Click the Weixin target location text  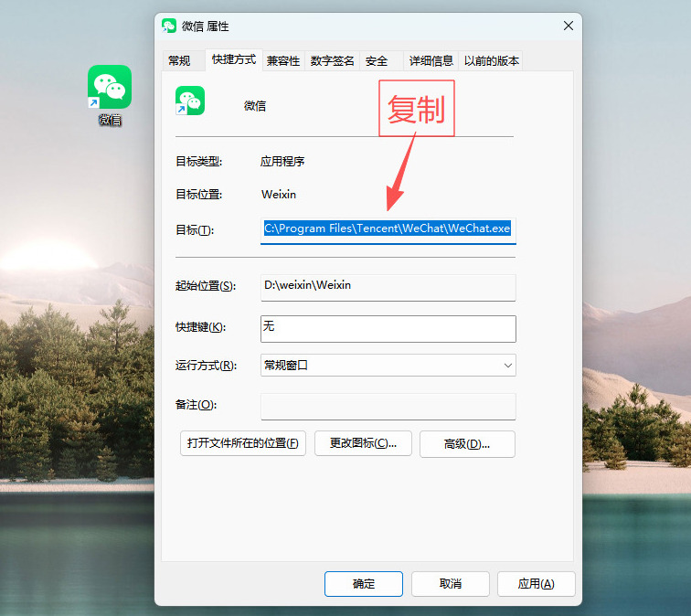tap(279, 195)
